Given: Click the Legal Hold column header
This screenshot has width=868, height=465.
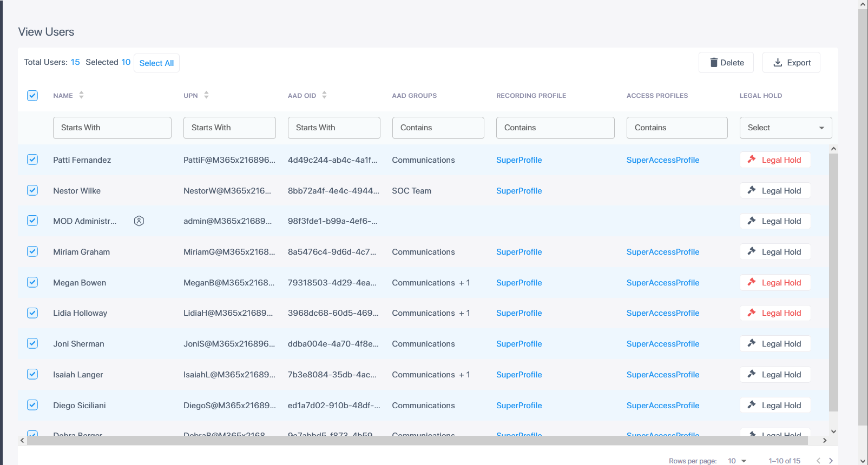Looking at the screenshot, I should pos(760,96).
